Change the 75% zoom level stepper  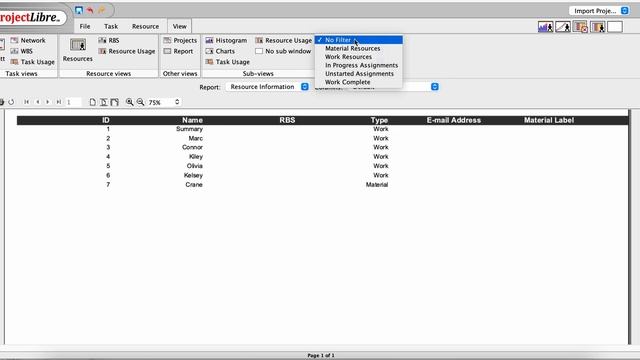[x=177, y=102]
